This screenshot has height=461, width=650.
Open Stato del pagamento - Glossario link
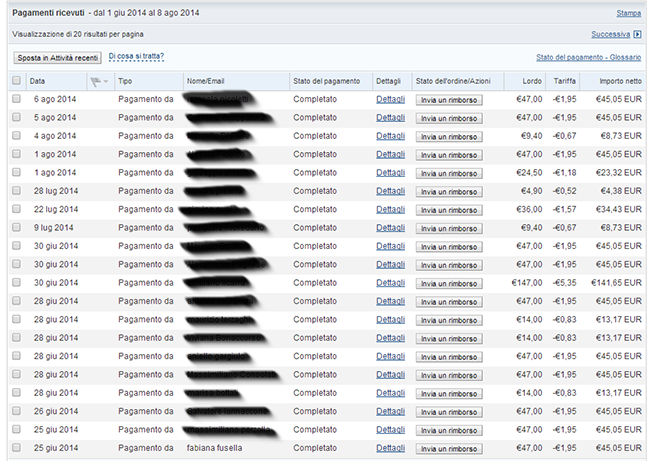tap(589, 57)
